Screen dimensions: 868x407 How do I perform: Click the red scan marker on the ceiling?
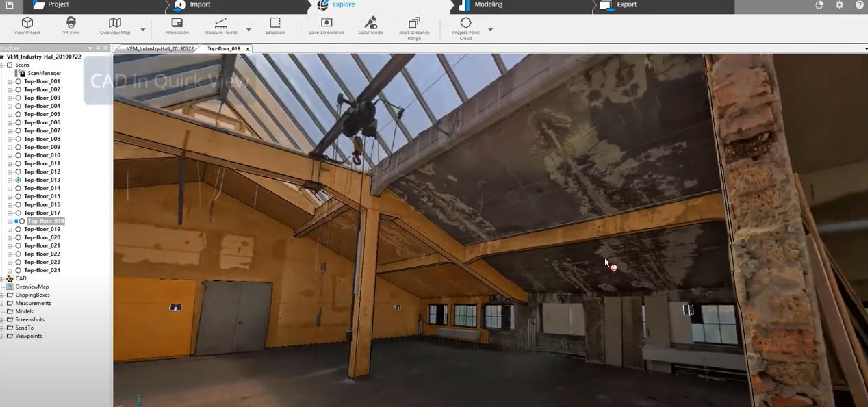coord(614,268)
